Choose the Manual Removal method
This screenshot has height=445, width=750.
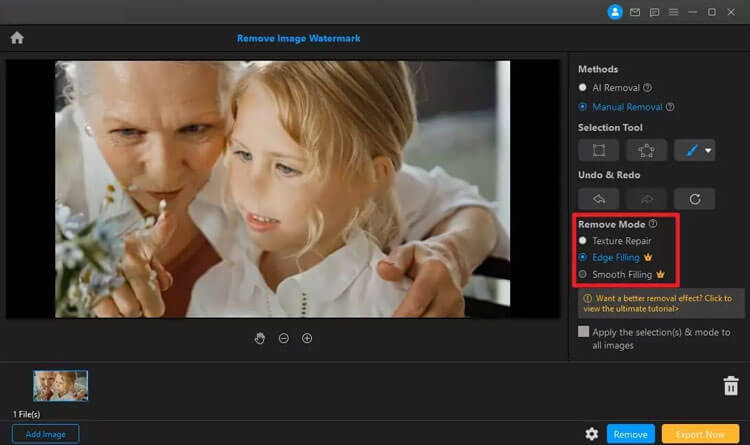click(582, 107)
